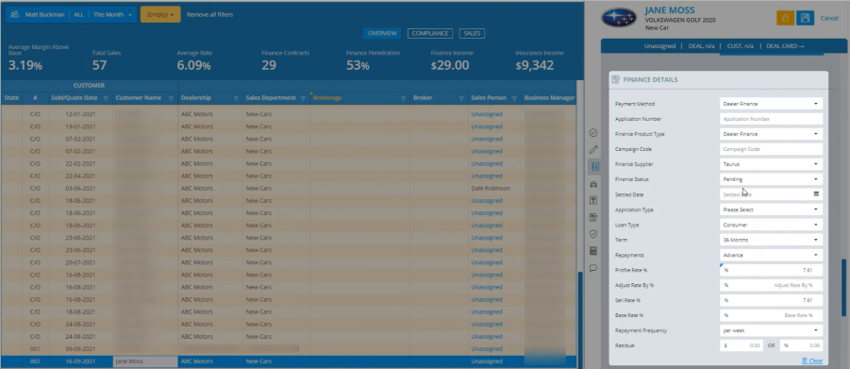
Task: Open the Finance Supplier dropdown
Action: [x=771, y=164]
